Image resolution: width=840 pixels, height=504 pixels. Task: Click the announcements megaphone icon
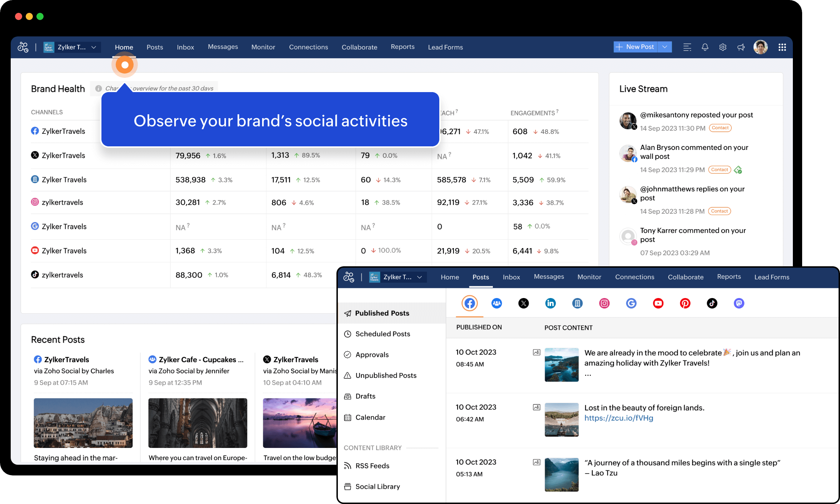tap(741, 47)
